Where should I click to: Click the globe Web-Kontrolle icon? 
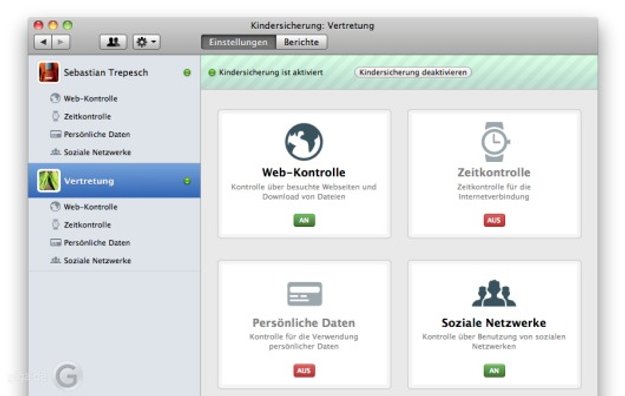tap(304, 142)
